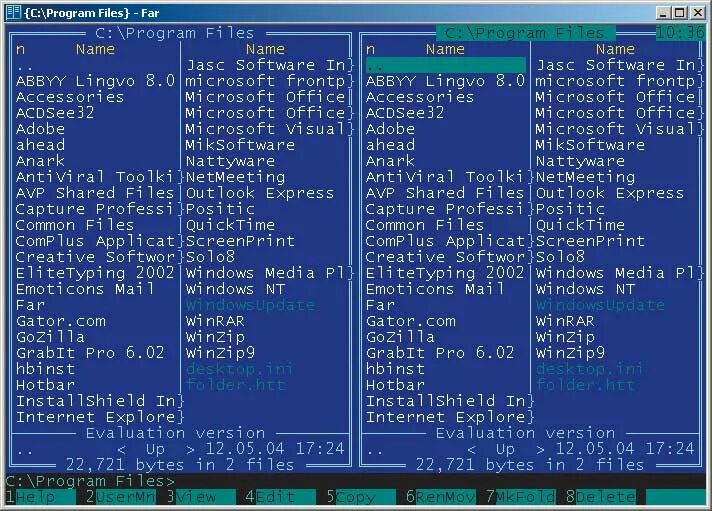Viewport: 712px width, 511px height.
Task: Select 'hbinst' in the right panel
Action: [x=395, y=369]
